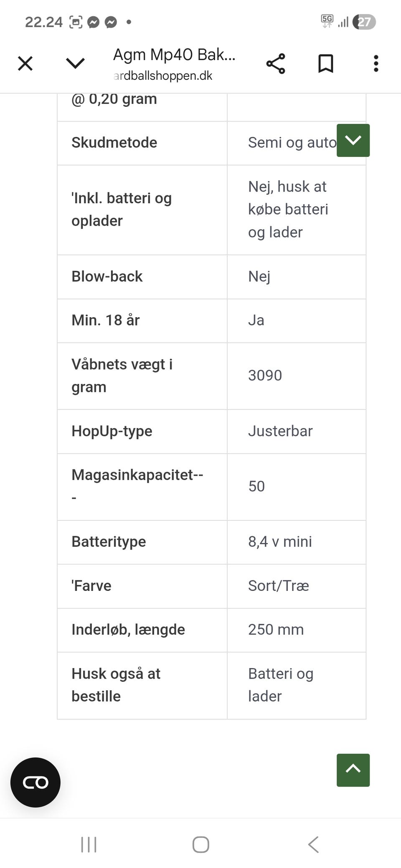The width and height of the screenshot is (401, 868).
Task: Expand the green dropdown chevron button
Action: pyautogui.click(x=353, y=141)
